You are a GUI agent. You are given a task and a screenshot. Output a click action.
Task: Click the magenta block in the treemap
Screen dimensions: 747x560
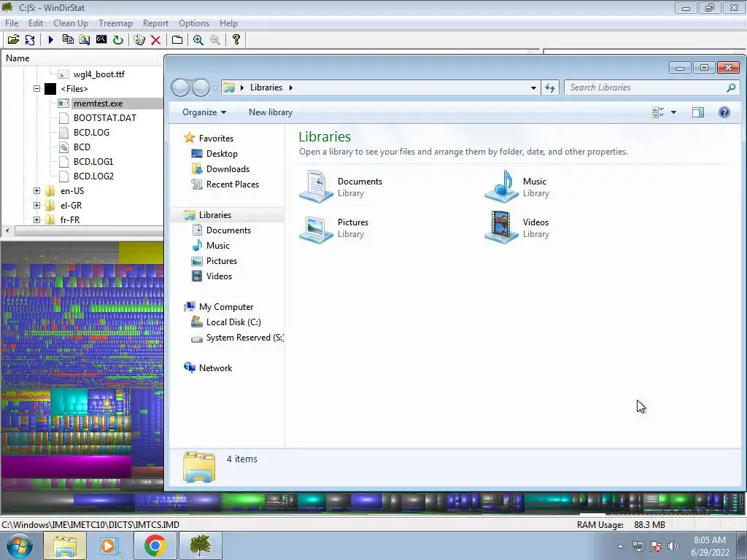pos(66,467)
